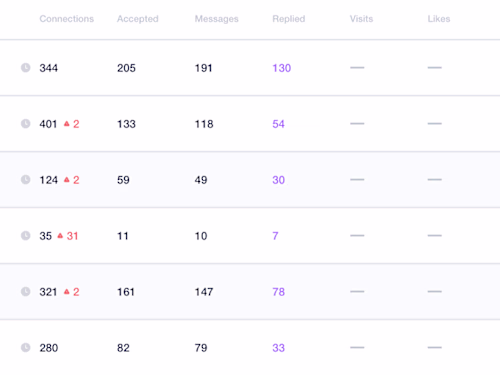Click the red 31 error count
Screen dimensions: 500x375
(x=72, y=236)
